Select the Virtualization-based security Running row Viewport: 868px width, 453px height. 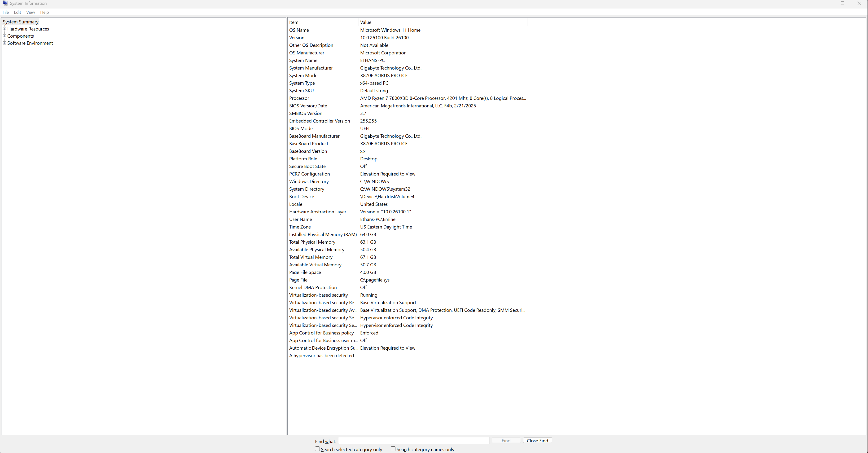[x=407, y=295]
